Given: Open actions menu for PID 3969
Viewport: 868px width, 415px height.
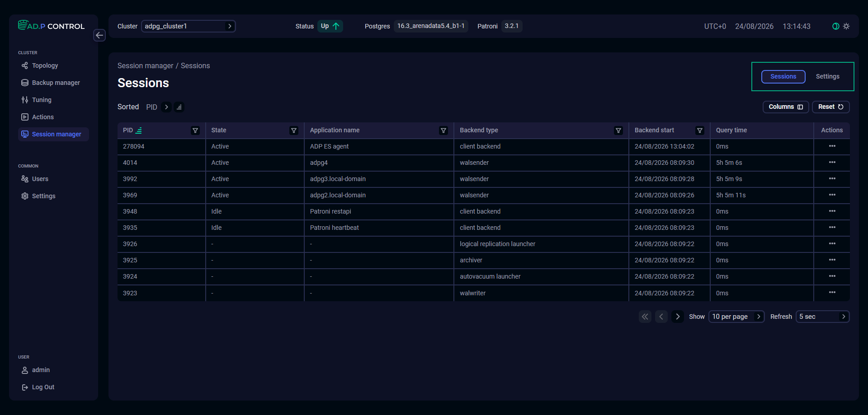Looking at the screenshot, I should click(832, 195).
